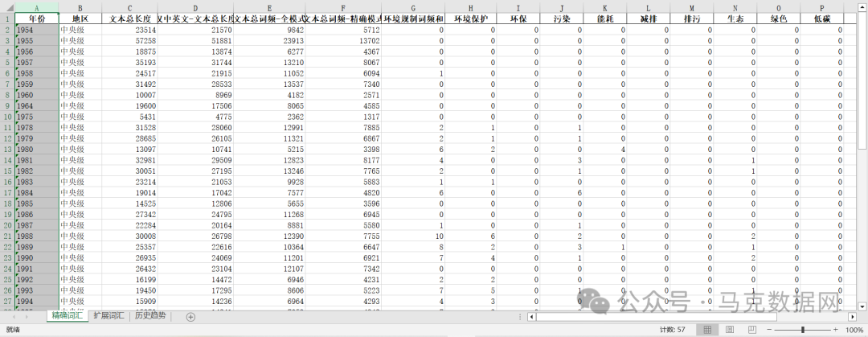The width and height of the screenshot is (868, 337).
Task: Select row 21 header
Action: click(x=7, y=236)
